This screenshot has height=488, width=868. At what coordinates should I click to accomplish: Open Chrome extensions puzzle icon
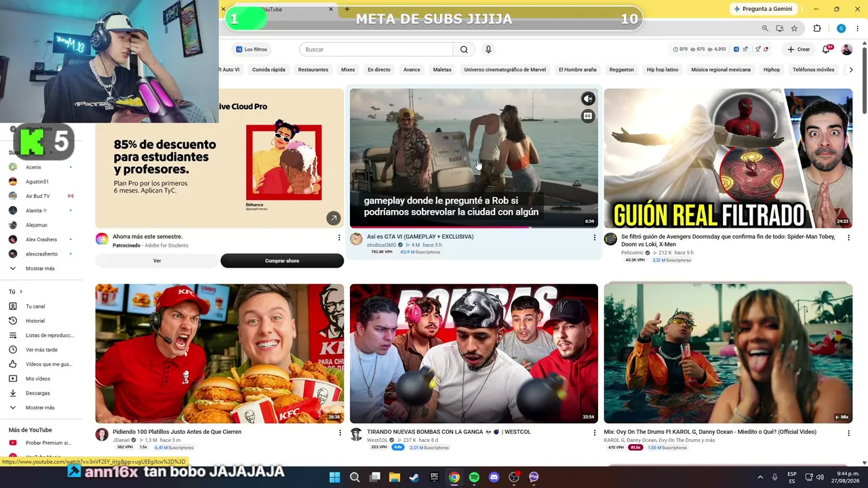click(x=817, y=28)
